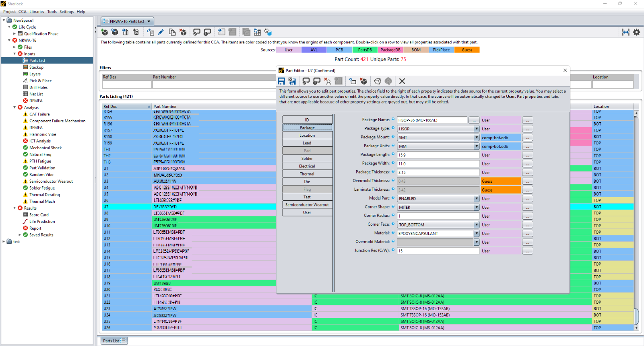Viewport: 644px width, 346px height.
Task: Open the Package Type dropdown
Action: (x=476, y=129)
